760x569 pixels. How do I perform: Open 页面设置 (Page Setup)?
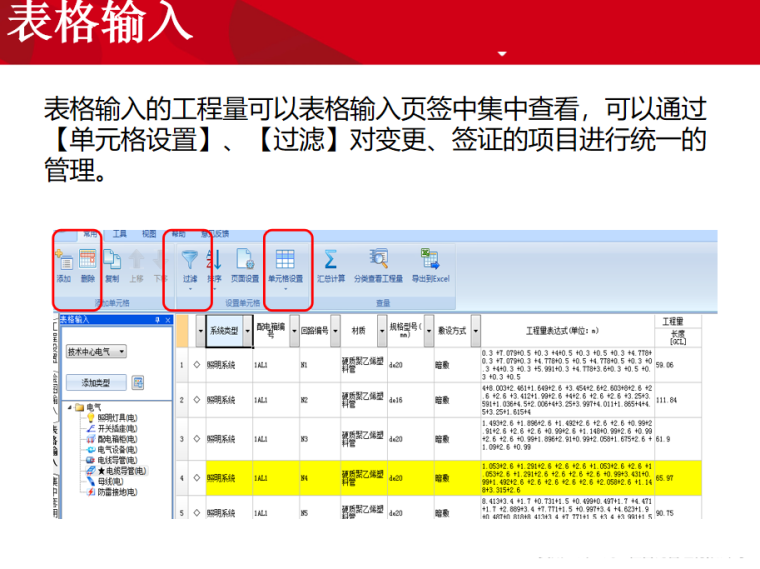[245, 262]
